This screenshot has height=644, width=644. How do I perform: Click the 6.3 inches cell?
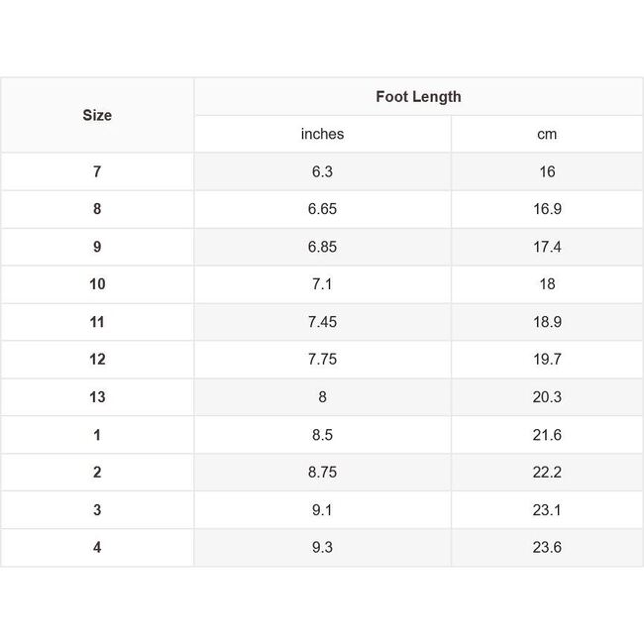[322, 171]
